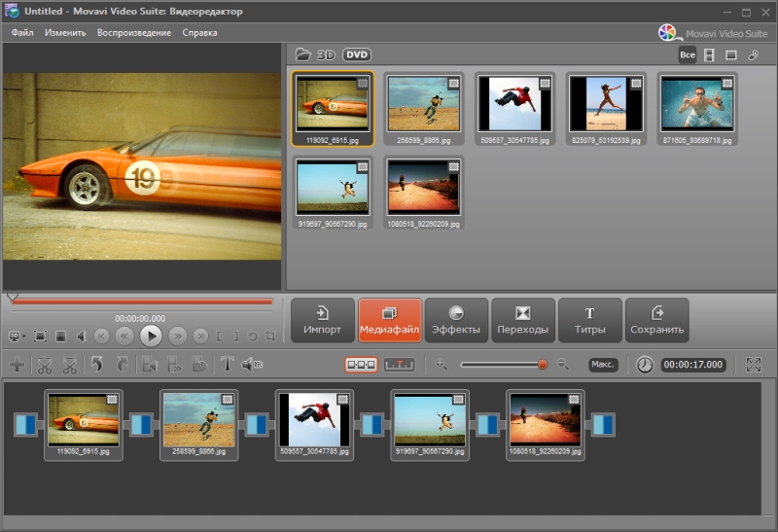
Task: Set the selection start bracket marker
Action: [x=219, y=337]
